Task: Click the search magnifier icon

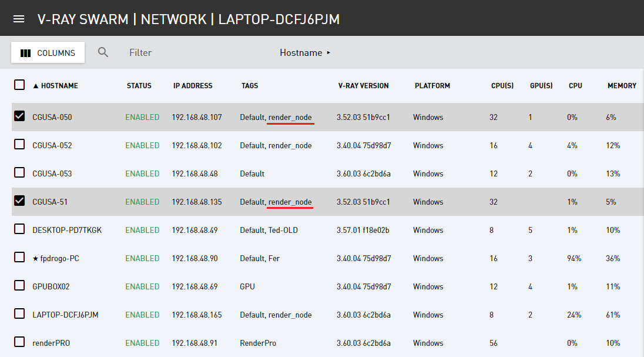Action: click(103, 52)
